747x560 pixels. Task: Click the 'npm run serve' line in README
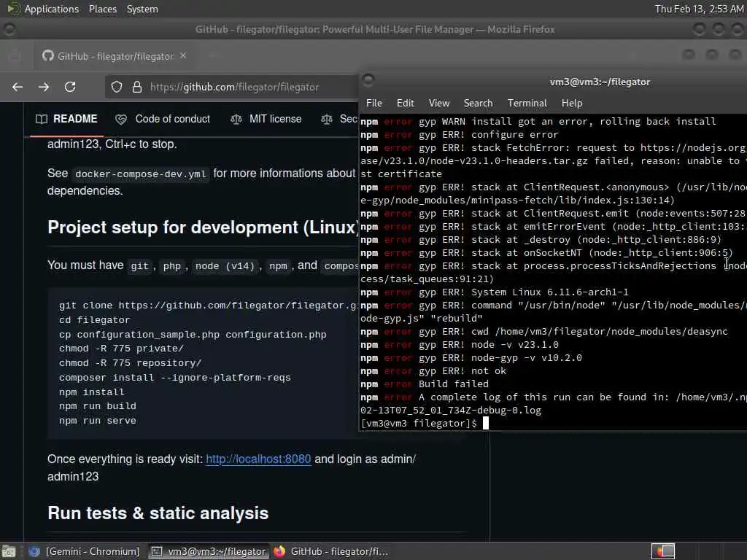98,421
